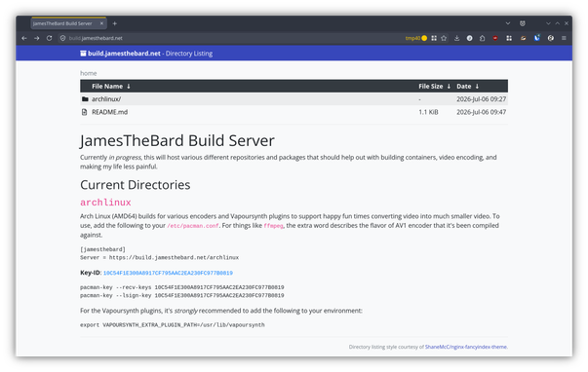Reload the current page
This screenshot has width=588, height=372.
point(49,38)
